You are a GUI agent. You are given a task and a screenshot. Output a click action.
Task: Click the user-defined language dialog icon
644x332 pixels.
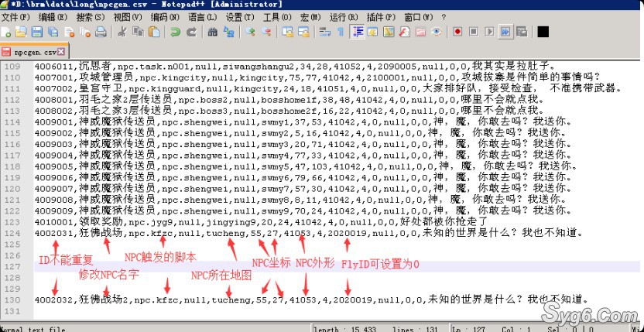coord(373,32)
